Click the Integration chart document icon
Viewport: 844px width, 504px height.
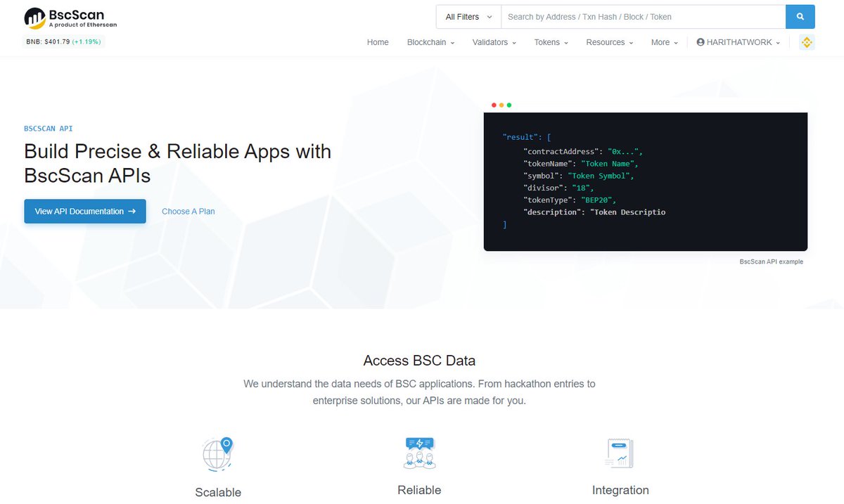[x=620, y=453]
